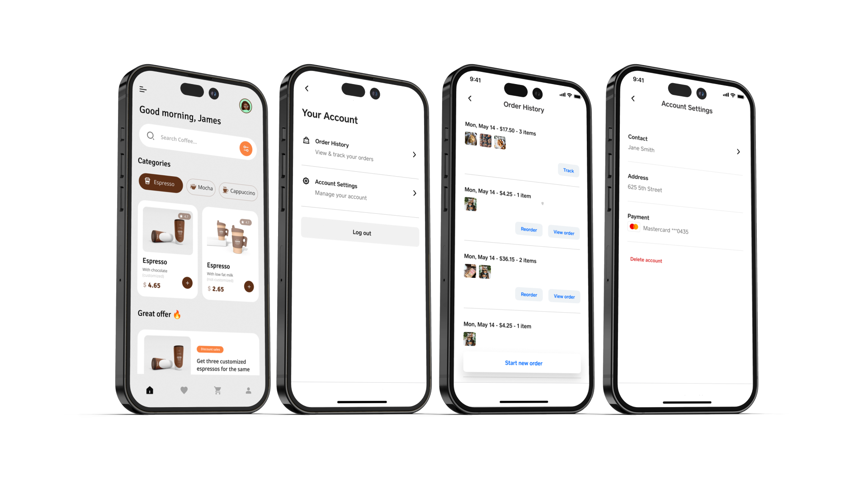Tap the cart icon in bottom navigation

point(217,389)
